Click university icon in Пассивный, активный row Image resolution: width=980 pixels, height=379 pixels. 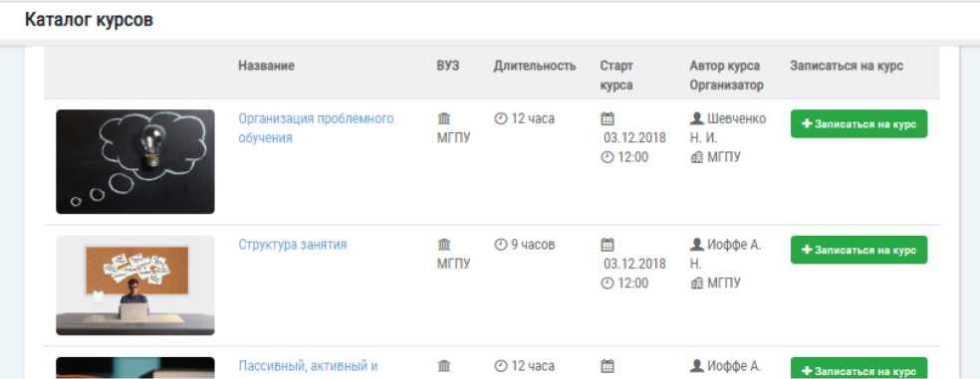[444, 366]
